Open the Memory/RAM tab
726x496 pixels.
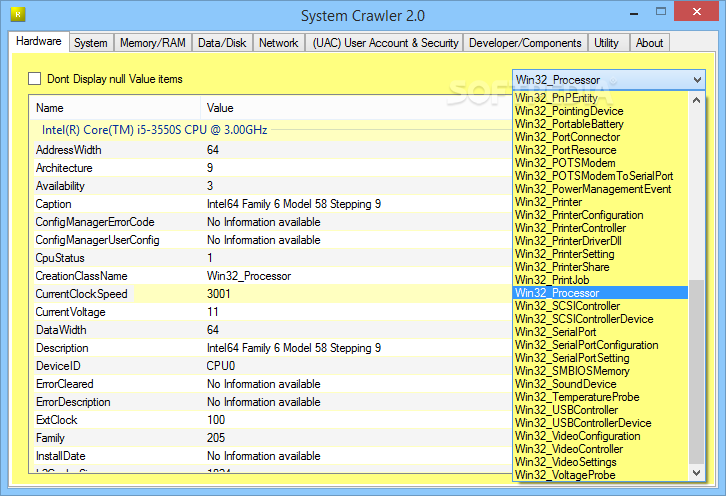click(153, 43)
